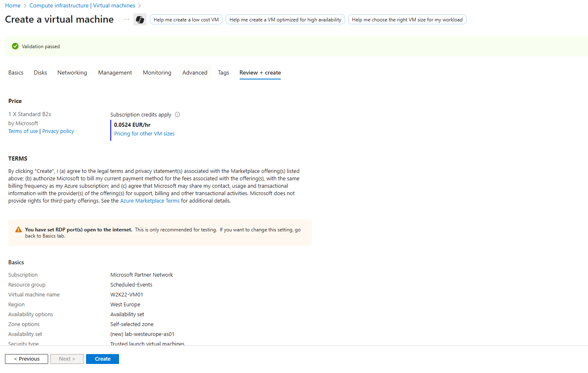
Task: Click the Scheduled-Events resource group value
Action: point(131,284)
